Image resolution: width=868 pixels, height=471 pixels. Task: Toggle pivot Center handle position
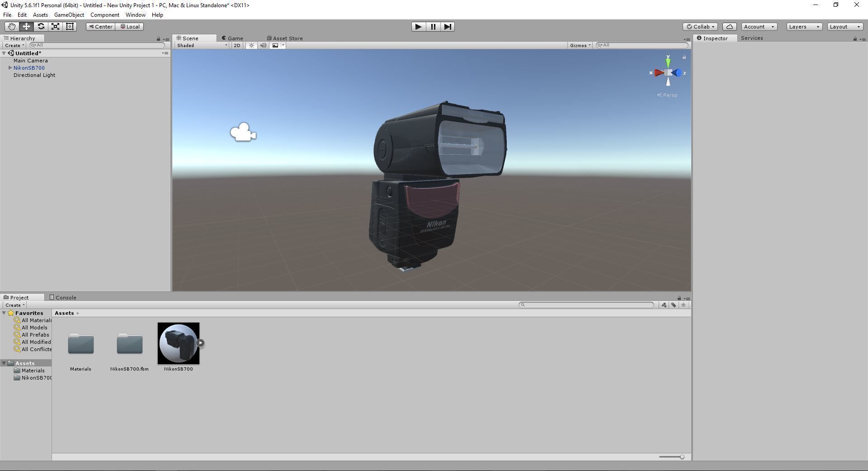(100, 27)
